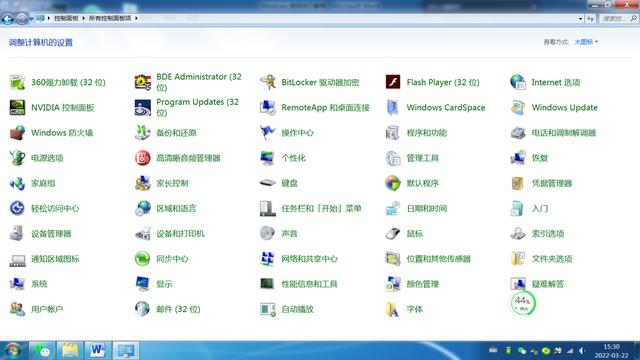Viewport: 640px width, 360px height.
Task: Open 用户帐户 icon
Action: 18,309
